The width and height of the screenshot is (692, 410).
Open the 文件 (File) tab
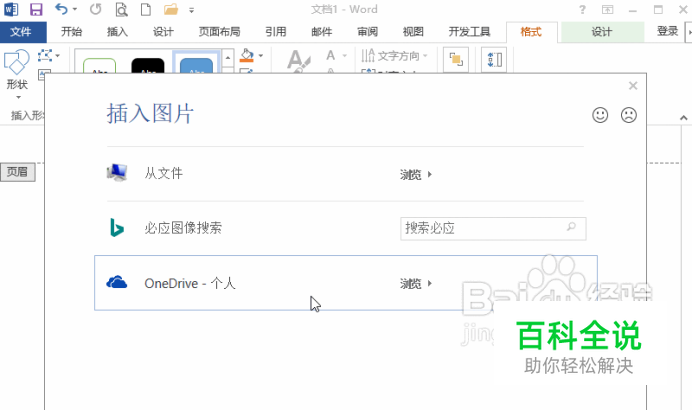21,32
